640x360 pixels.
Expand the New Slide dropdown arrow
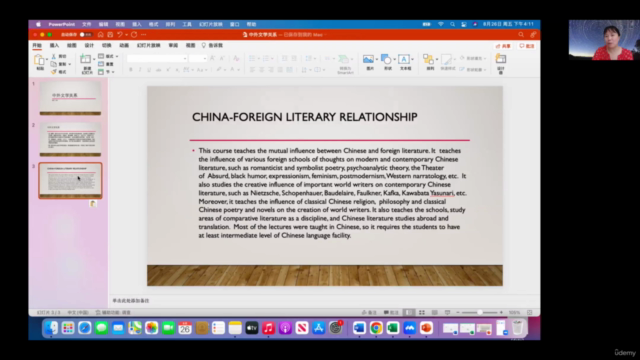tap(93, 60)
